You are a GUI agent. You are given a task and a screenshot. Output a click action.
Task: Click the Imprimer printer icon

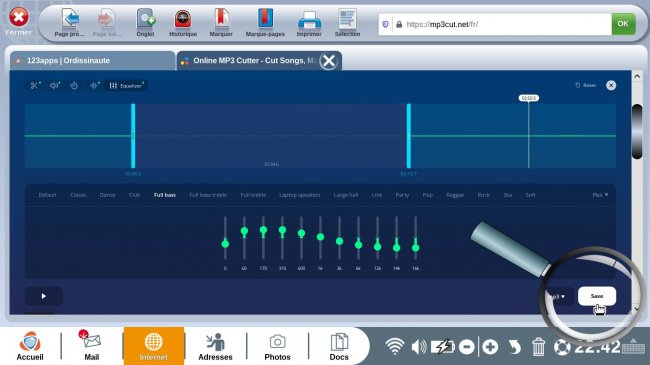click(x=309, y=24)
